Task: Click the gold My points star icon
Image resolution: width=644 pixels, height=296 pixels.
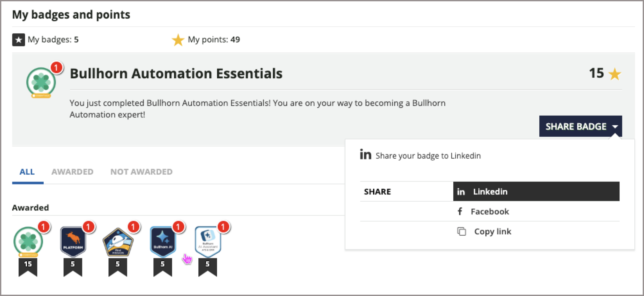Action: point(178,40)
